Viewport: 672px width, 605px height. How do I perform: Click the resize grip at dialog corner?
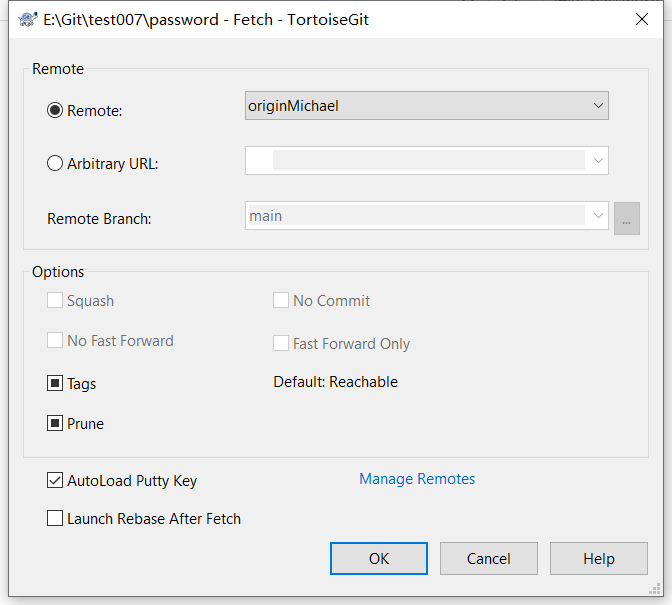[654, 589]
